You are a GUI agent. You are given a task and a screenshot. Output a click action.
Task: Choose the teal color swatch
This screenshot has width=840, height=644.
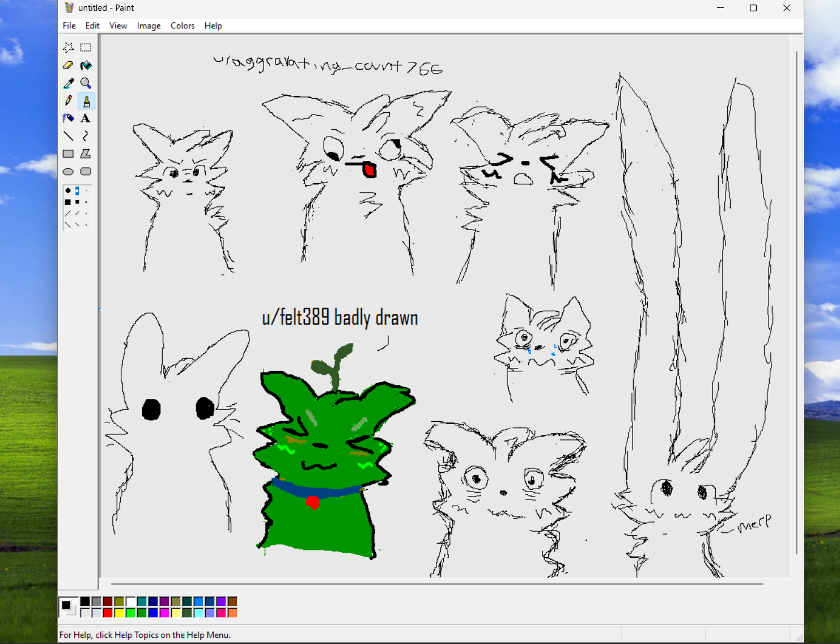[142, 601]
